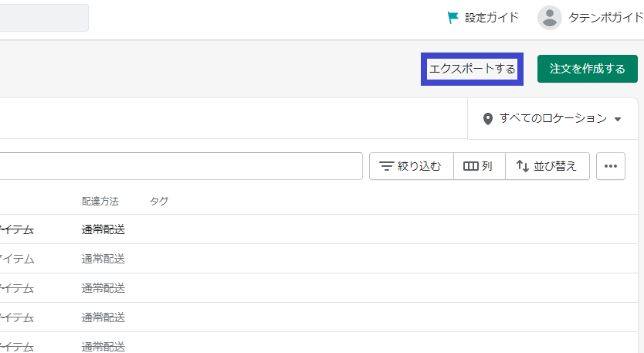Image resolution: width=644 pixels, height=353 pixels.
Task: Click the 注文を作成する button
Action: tap(588, 69)
